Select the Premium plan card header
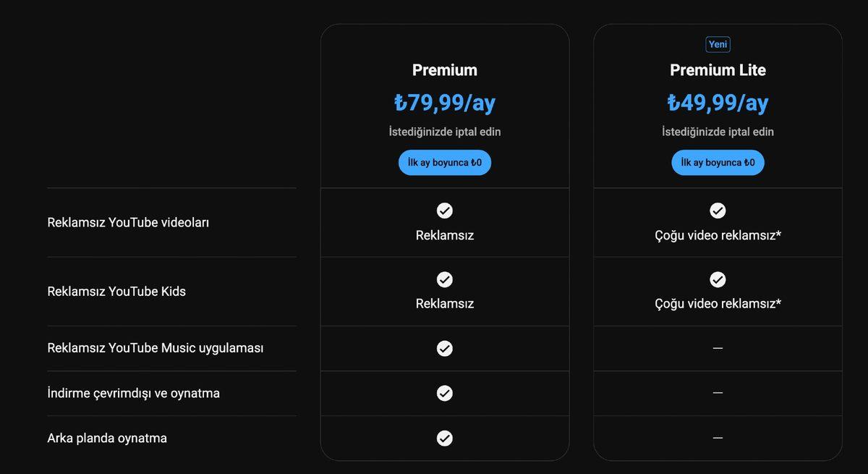This screenshot has height=474, width=868. 444,70
